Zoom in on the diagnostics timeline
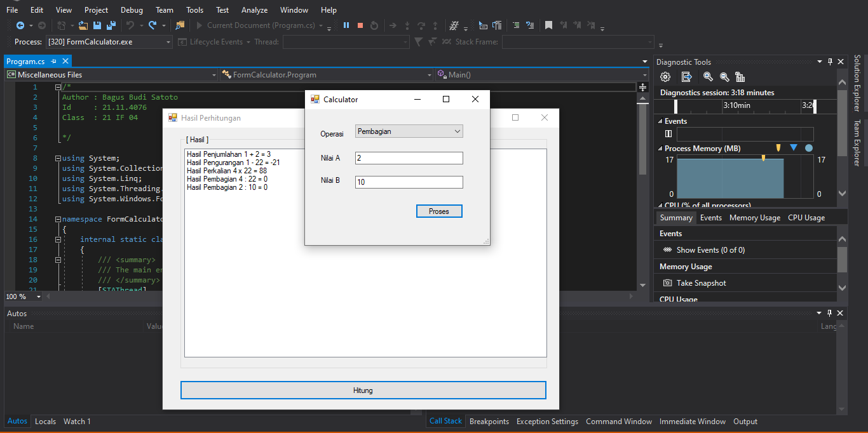 coord(707,76)
